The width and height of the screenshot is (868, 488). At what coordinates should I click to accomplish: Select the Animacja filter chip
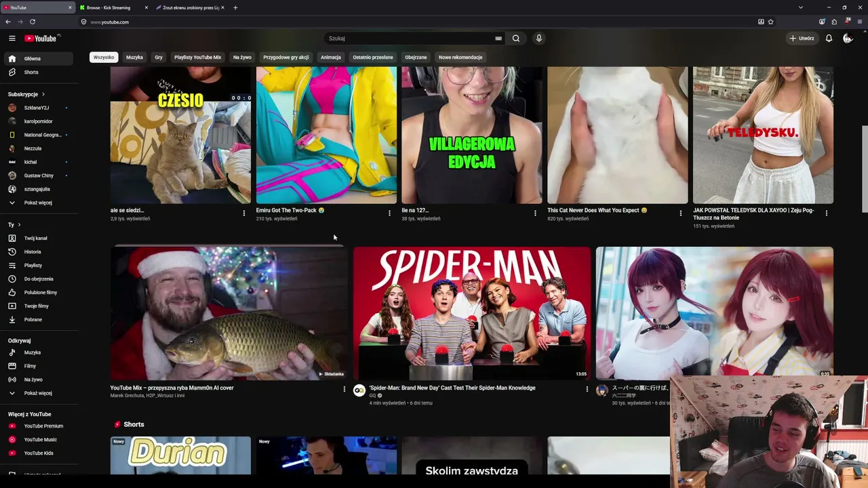331,58
